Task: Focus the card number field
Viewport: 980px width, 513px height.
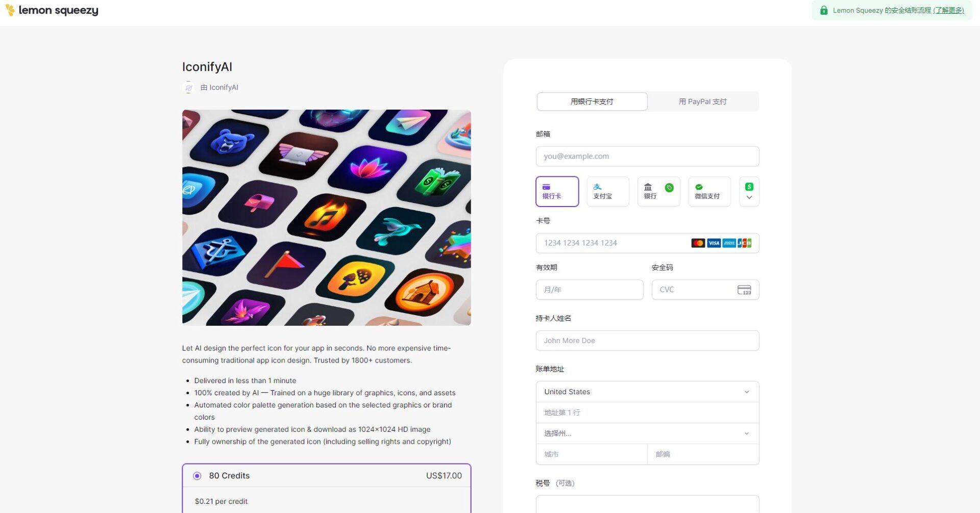Action: pos(647,243)
